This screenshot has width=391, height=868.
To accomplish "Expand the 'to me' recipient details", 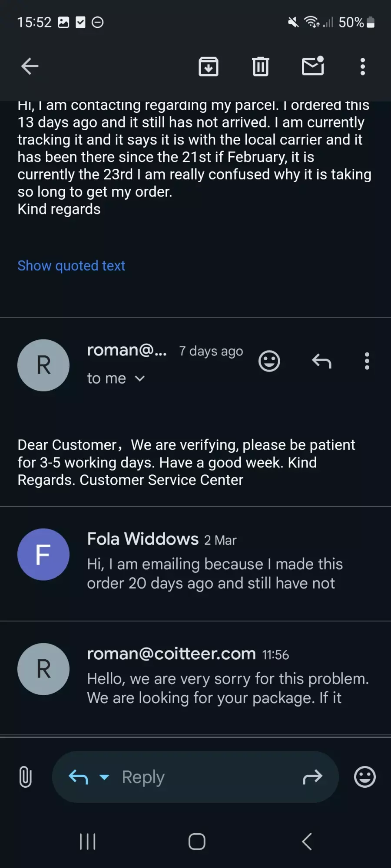I will pyautogui.click(x=116, y=378).
